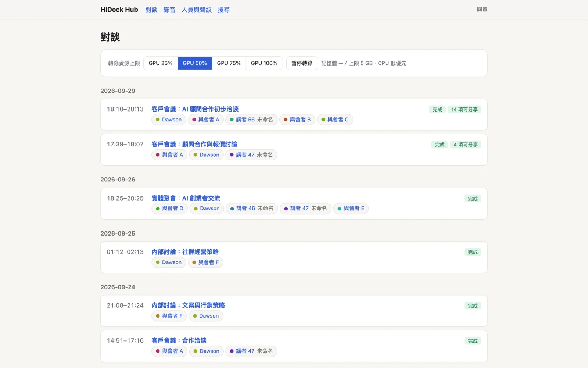This screenshot has width=588, height=368.
Task: Click the HiDock Hub logo title
Action: click(x=119, y=10)
